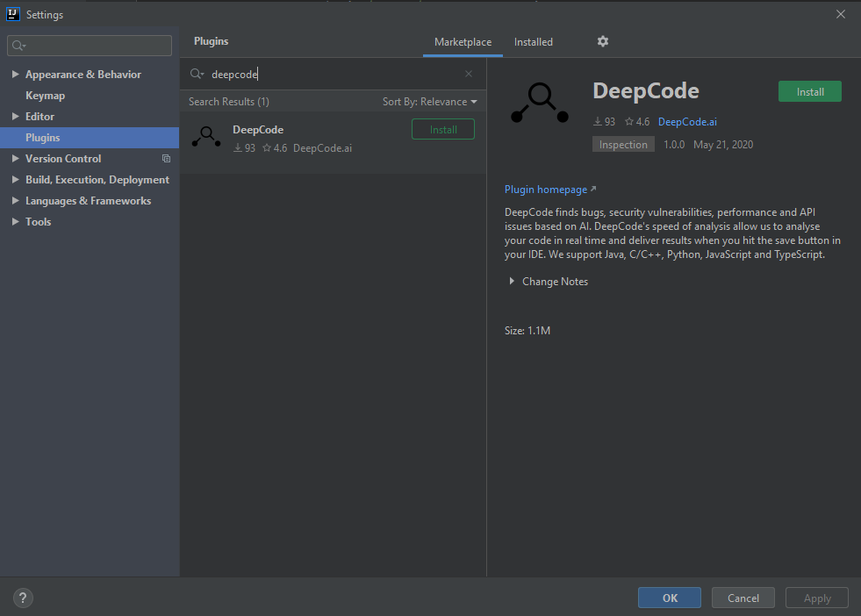
Task: Click the plugin search magnifier icon
Action: [196, 74]
